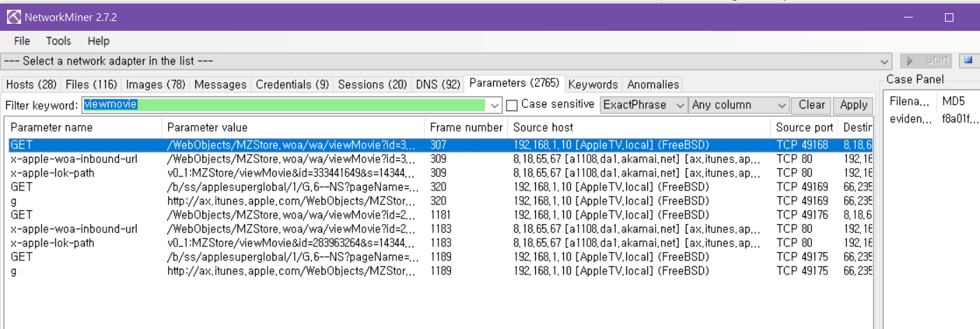Open the filter keyword history dropdown arrow
Viewport: 980px width, 329px height.
pyautogui.click(x=496, y=105)
